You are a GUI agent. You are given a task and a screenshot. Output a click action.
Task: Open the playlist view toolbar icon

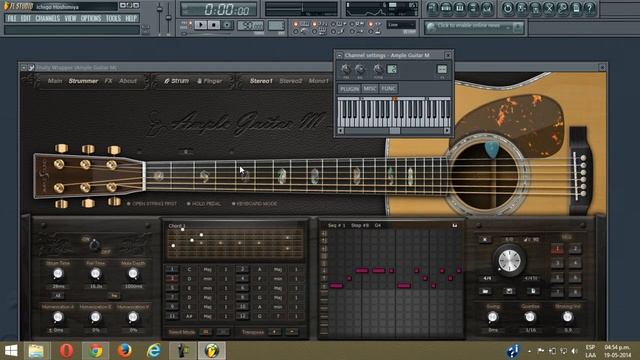point(433,8)
